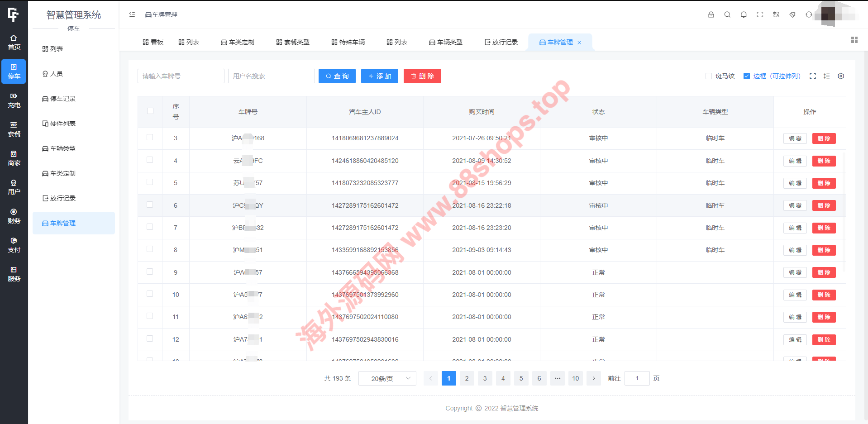This screenshot has height=424, width=868.
Task: Open the notification bell icon
Action: point(744,14)
